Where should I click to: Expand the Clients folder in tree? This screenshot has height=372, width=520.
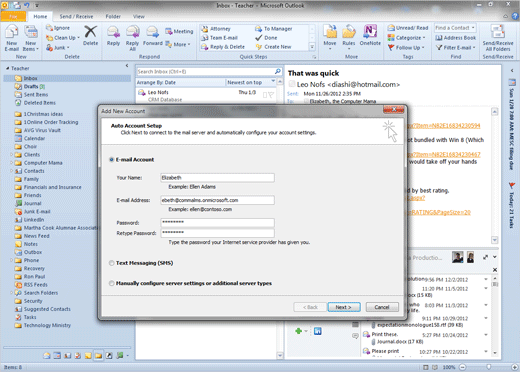(12, 155)
